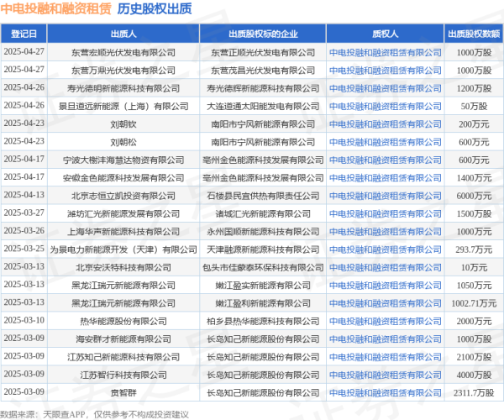Click the 出质人 column header
This screenshot has height=420, width=504.
(x=125, y=34)
